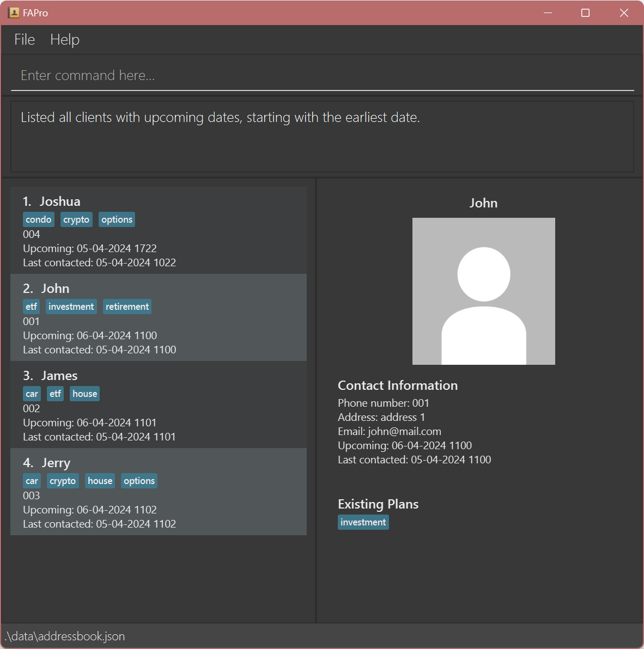Image resolution: width=644 pixels, height=649 pixels.
Task: Click the result message about upcoming dates
Action: 220,118
